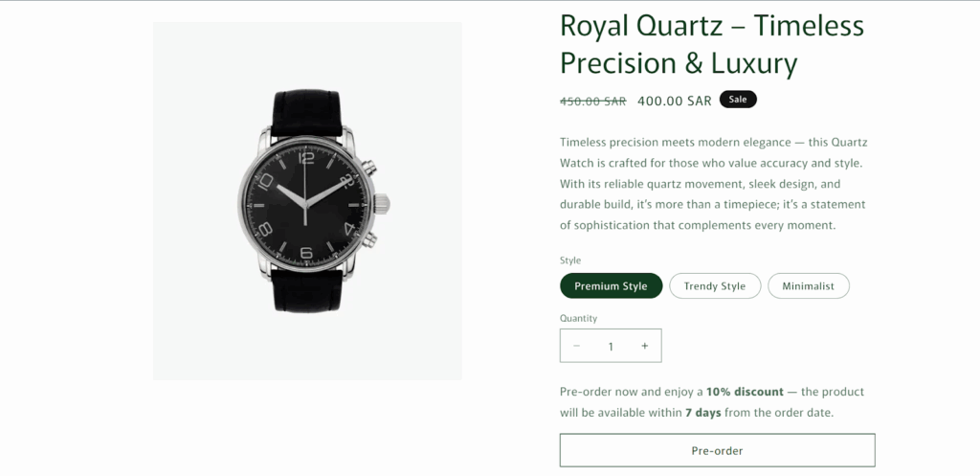Click the bold 7 days text
The width and height of the screenshot is (980, 476).
tap(702, 413)
